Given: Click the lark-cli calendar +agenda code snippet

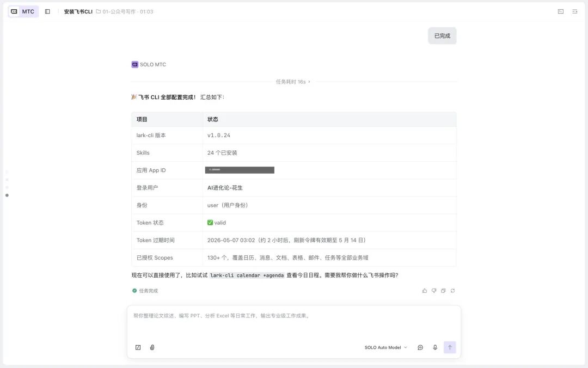Looking at the screenshot, I should click(247, 275).
